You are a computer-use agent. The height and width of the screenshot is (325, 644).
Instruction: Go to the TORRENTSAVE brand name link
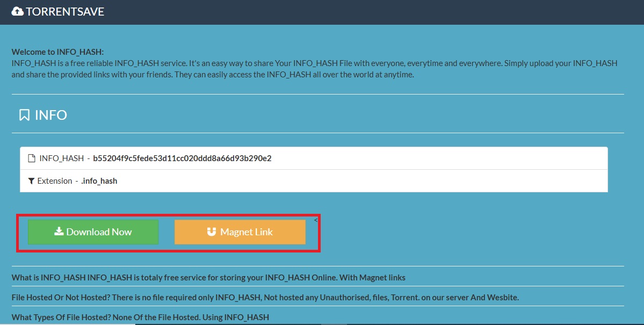(x=65, y=11)
